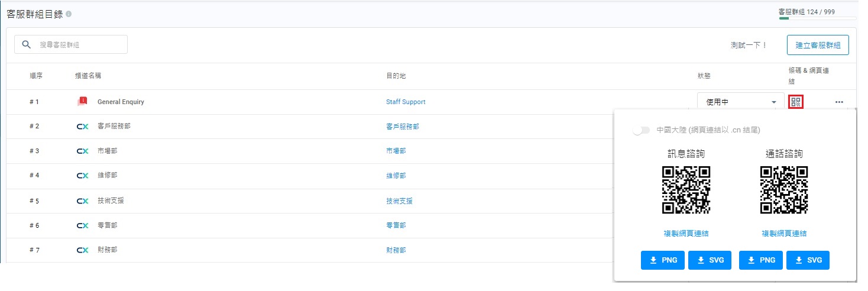Copy the 訊息諮詢 web link

coord(686,234)
